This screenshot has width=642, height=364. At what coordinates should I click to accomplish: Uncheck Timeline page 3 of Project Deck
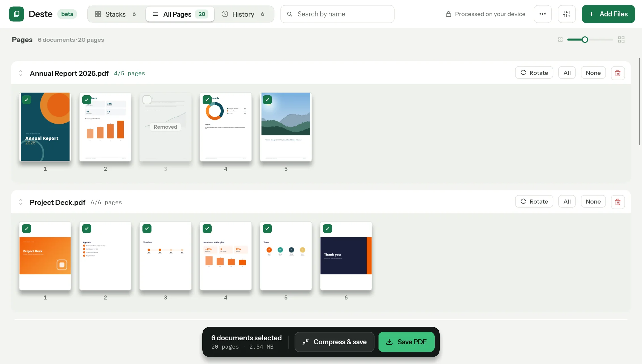(147, 229)
